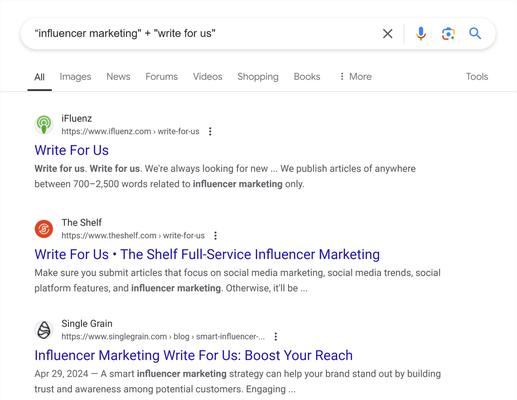Click The Shelf red favicon

coord(44,229)
